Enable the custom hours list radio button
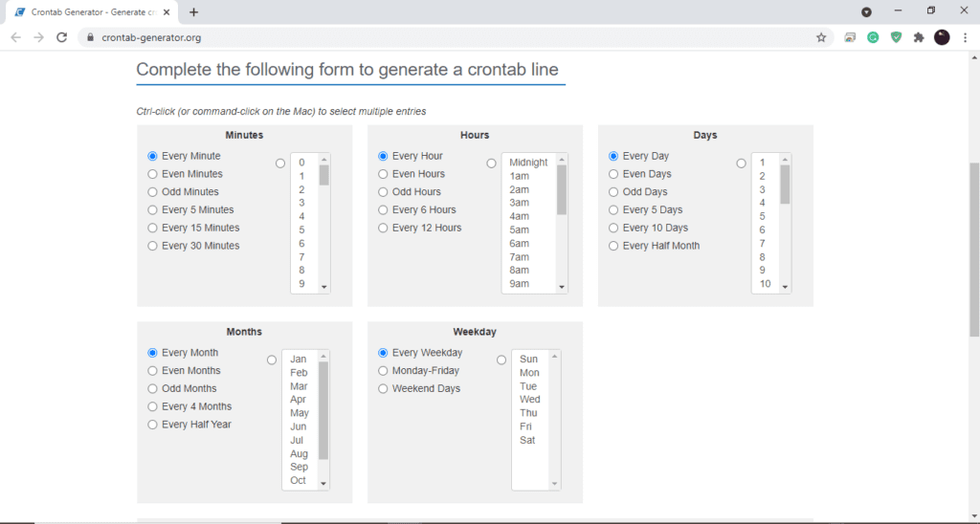980x524 pixels. [491, 163]
